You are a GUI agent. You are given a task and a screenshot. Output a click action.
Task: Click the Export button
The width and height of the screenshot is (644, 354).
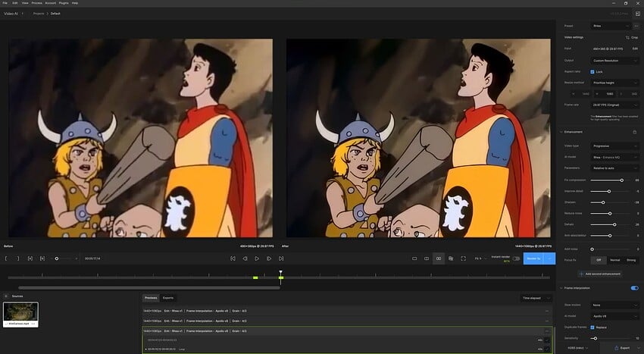point(622,348)
